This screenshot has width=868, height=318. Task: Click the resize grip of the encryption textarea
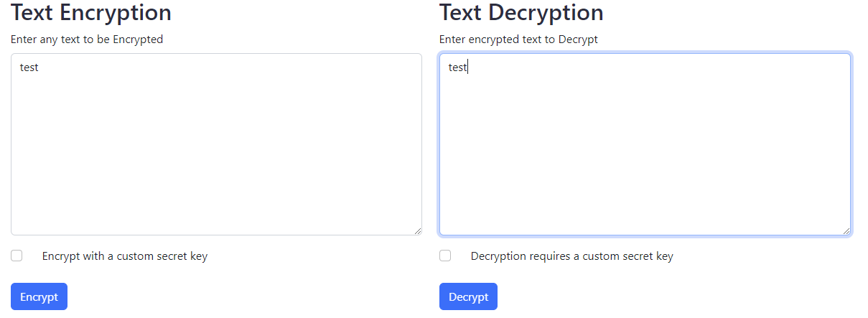pos(417,230)
